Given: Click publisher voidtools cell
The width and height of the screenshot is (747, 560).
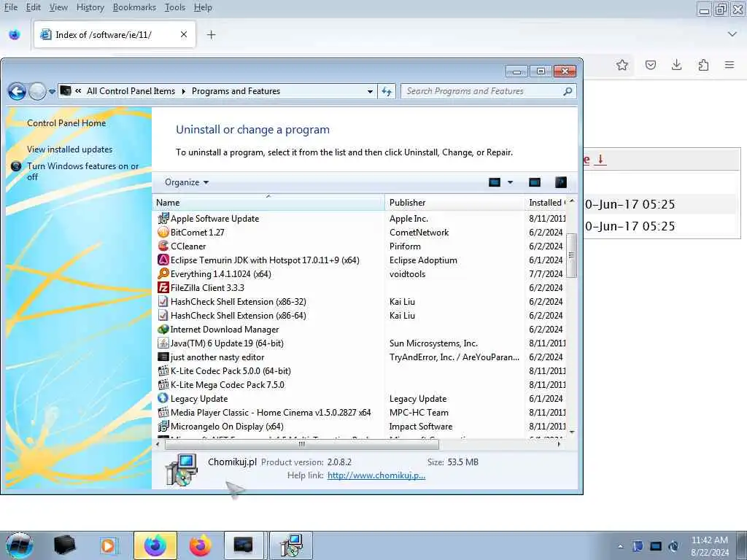Looking at the screenshot, I should [407, 274].
